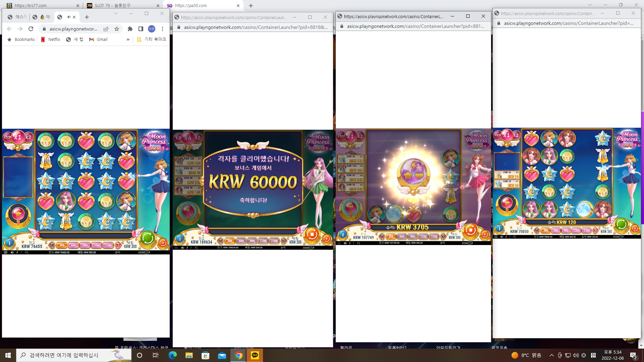Open tab search dropdown in first Chrome window
644x362 pixels.
pyautogui.click(x=116, y=13)
